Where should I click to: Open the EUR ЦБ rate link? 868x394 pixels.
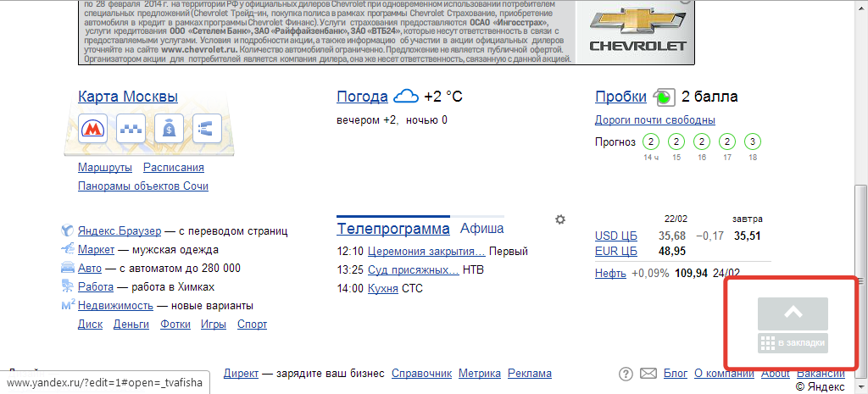616,252
